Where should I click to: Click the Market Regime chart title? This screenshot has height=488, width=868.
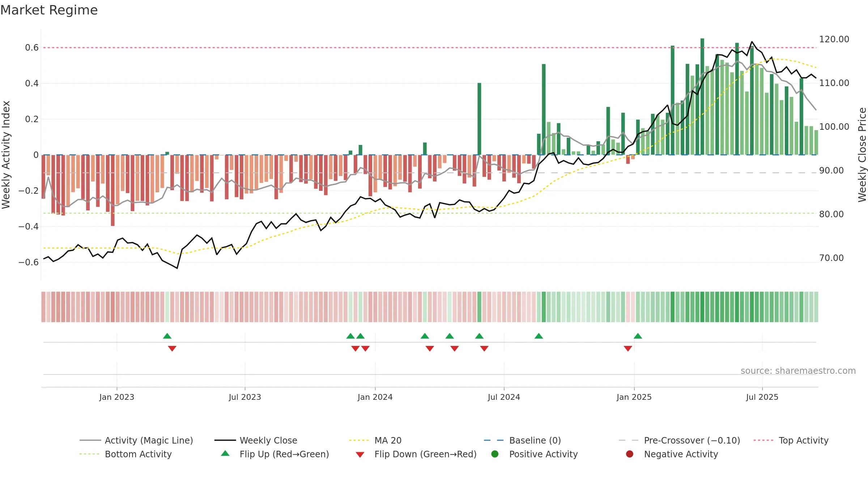[49, 10]
